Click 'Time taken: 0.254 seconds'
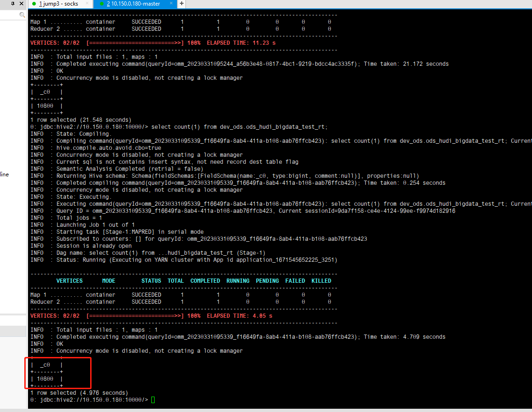Screen dimensions: 532x412 point(404,183)
